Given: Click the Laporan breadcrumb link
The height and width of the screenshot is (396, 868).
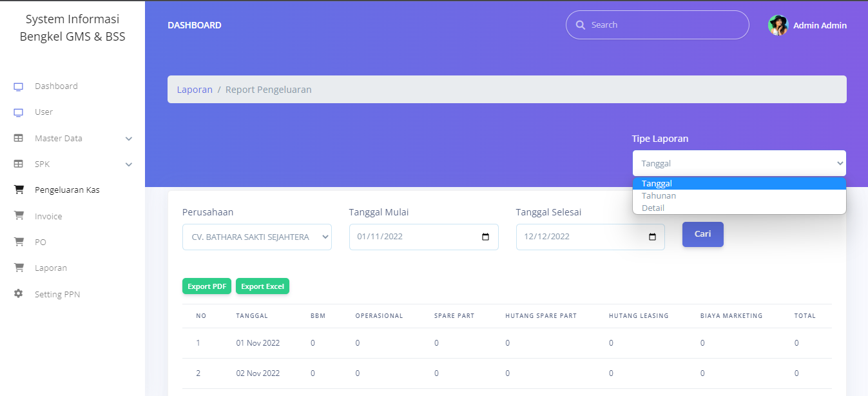Looking at the screenshot, I should coord(195,90).
